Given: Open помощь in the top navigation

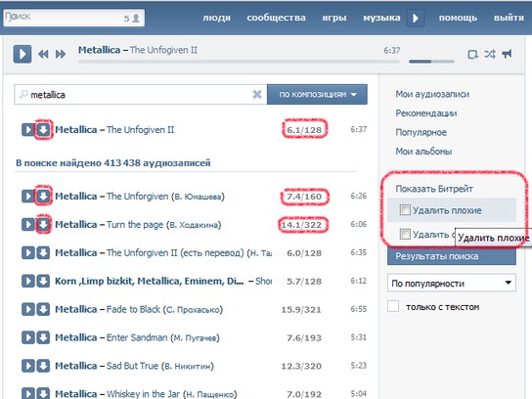Looking at the screenshot, I should [x=458, y=18].
